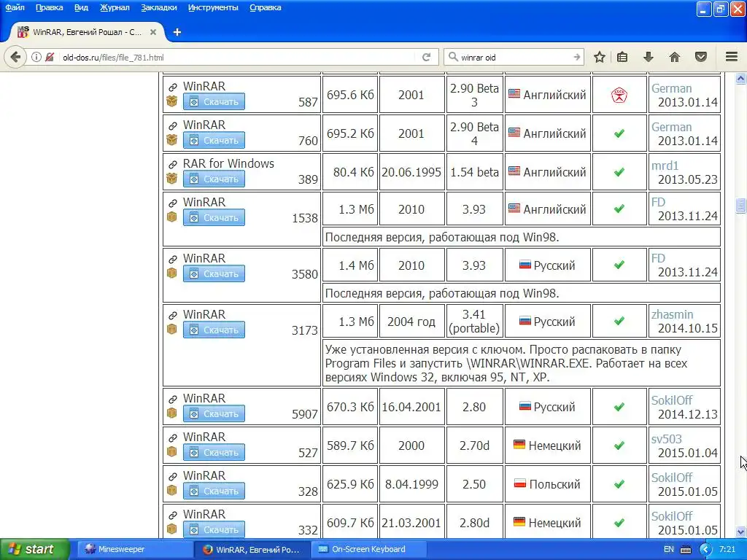The width and height of the screenshot is (747, 560).
Task: Go back with the browser back arrow
Action: point(15,57)
